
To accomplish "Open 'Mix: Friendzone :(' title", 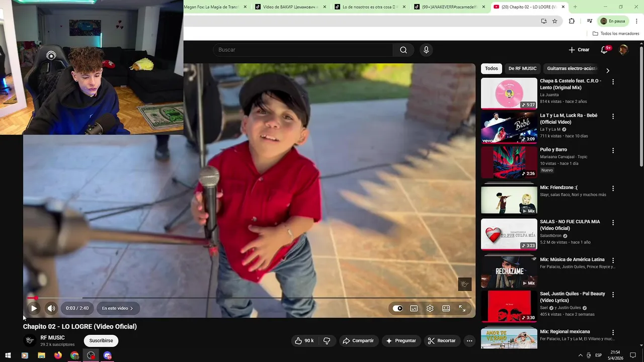I will click(x=558, y=188).
